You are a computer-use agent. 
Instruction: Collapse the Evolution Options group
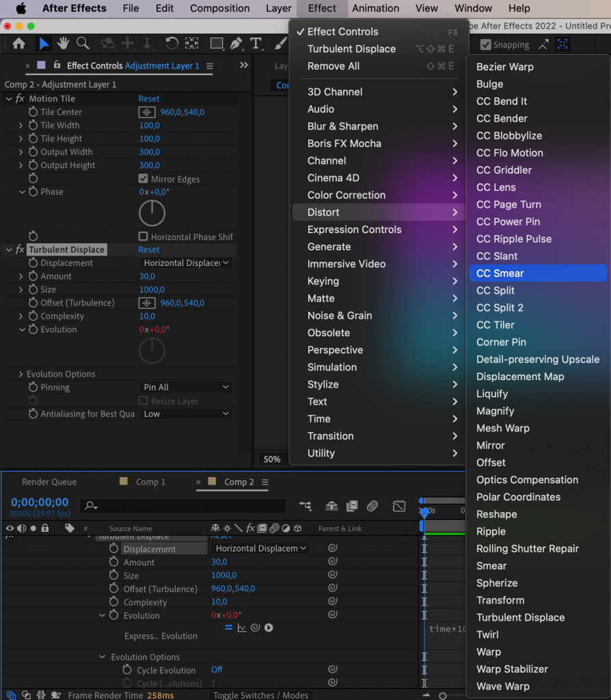102,656
